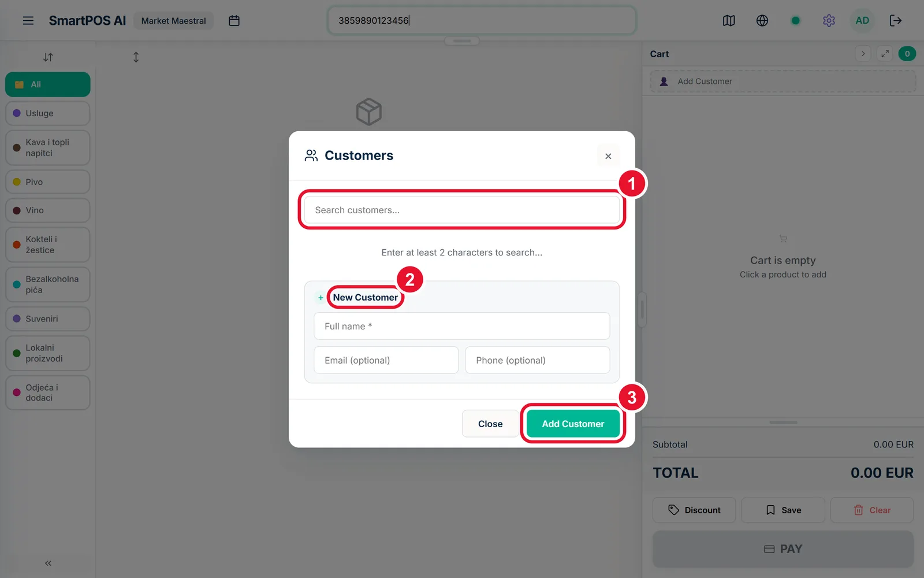Screen dimensions: 924x578
Task: Click the green Add Customer button
Action: click(x=573, y=424)
